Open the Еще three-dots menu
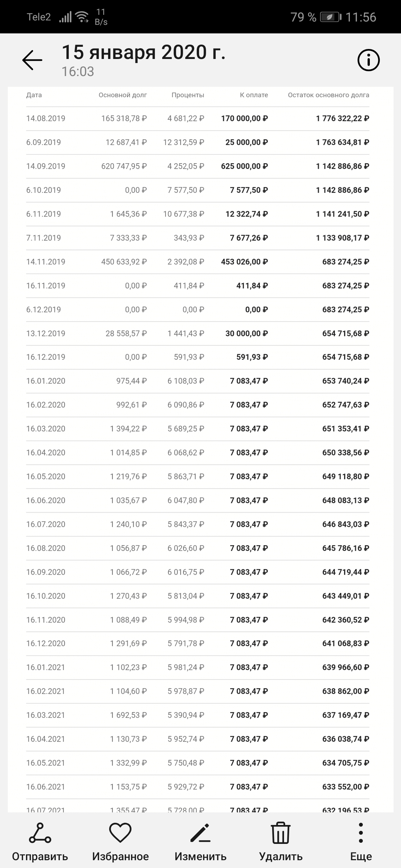 tap(361, 833)
